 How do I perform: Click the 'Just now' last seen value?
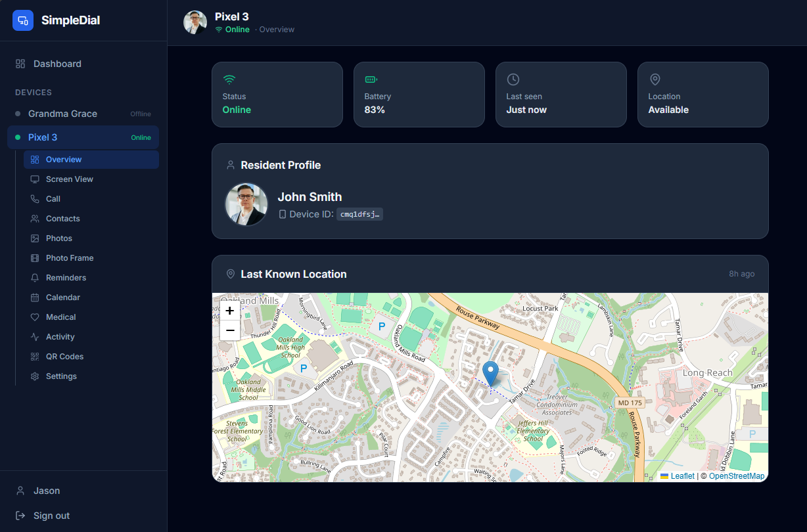526,110
